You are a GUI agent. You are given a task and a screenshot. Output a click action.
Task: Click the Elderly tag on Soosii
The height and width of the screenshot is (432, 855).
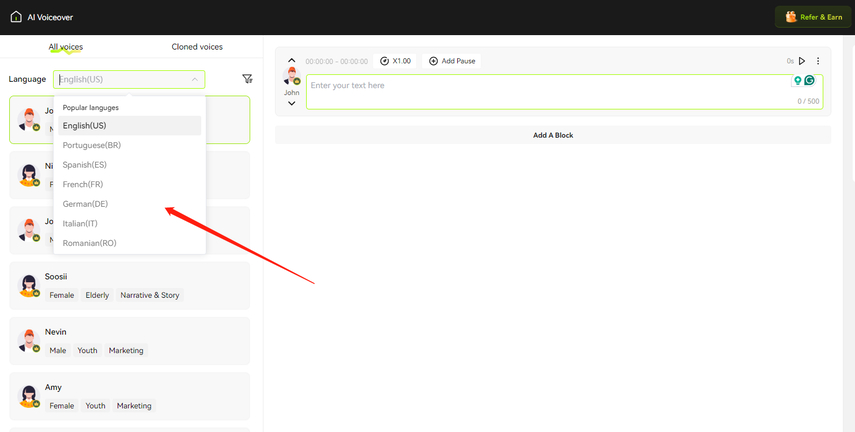click(x=97, y=295)
